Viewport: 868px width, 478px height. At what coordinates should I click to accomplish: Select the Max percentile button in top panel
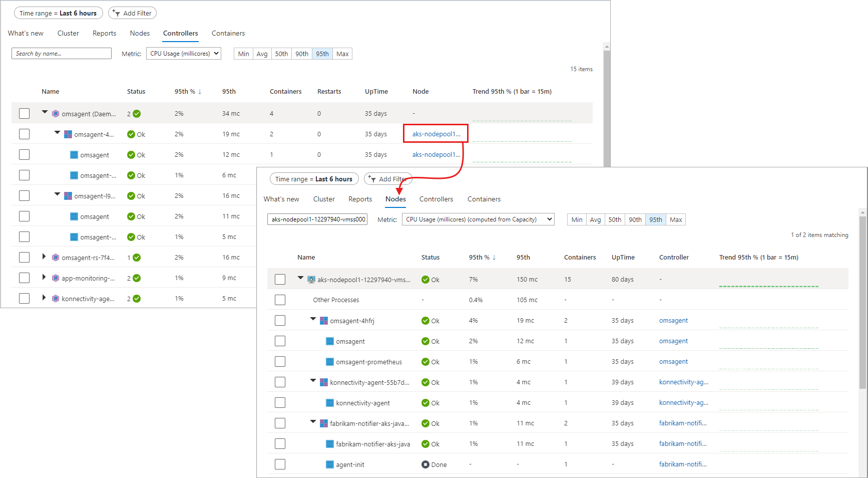[342, 54]
